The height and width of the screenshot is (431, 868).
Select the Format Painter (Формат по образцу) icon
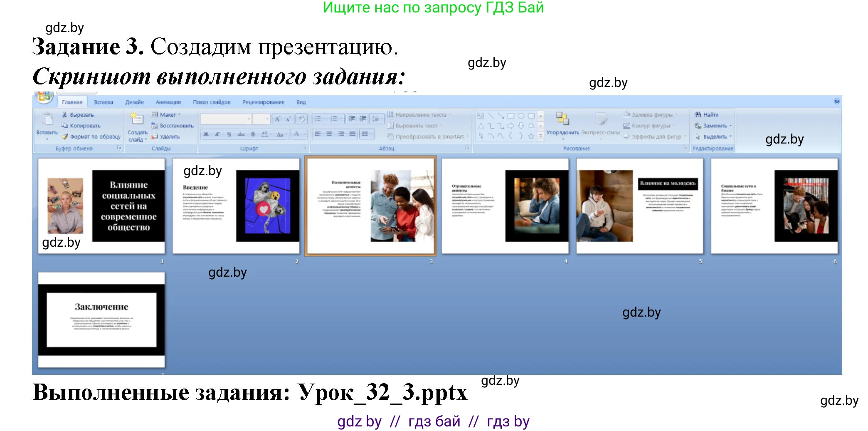click(x=65, y=136)
